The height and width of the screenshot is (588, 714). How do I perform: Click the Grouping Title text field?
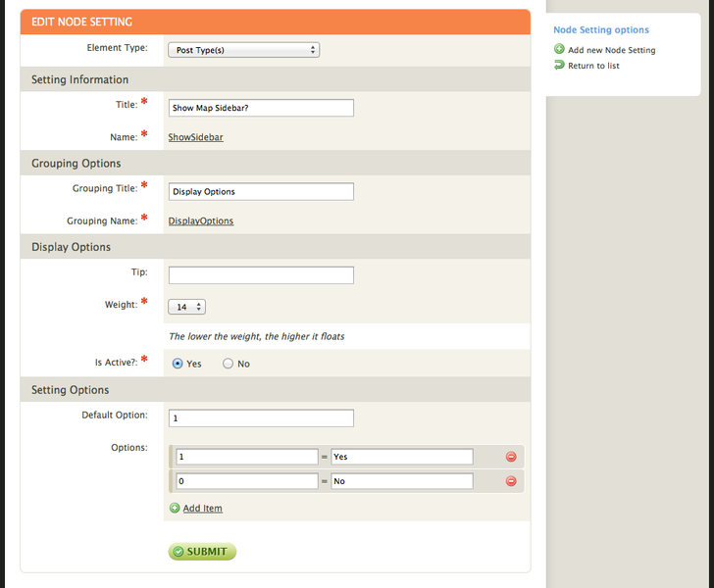(x=261, y=192)
